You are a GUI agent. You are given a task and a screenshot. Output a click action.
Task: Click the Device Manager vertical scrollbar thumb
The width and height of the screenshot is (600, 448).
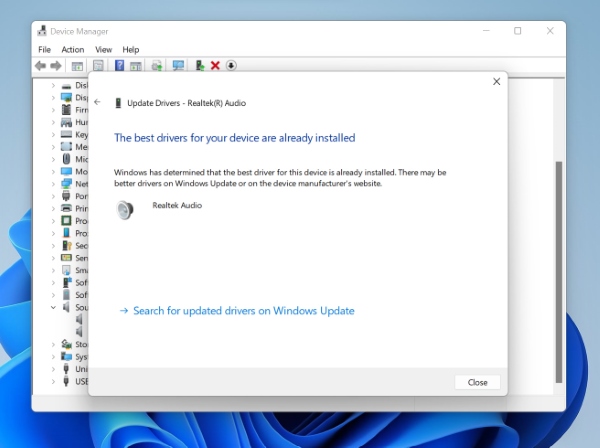coord(559,272)
